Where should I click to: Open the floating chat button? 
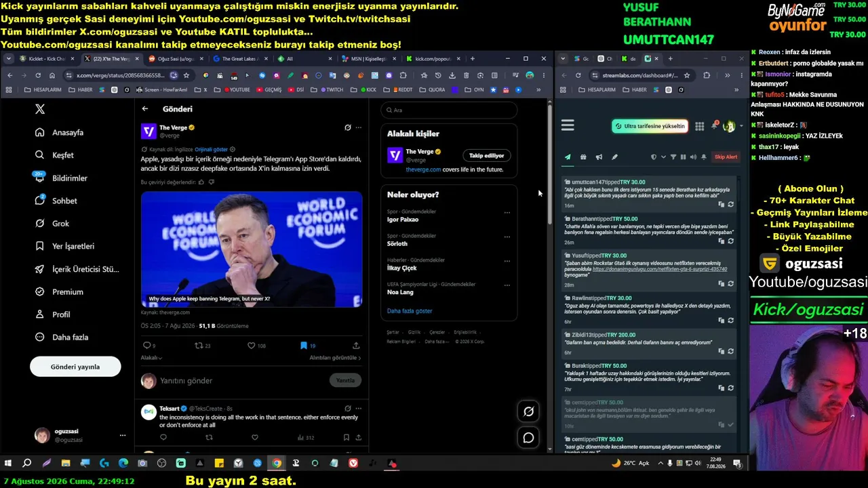(528, 438)
